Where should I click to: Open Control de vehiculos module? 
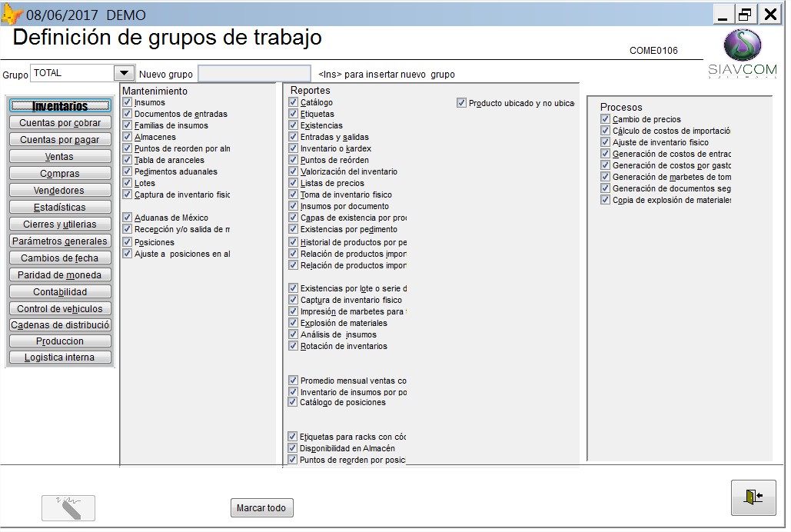(x=60, y=309)
